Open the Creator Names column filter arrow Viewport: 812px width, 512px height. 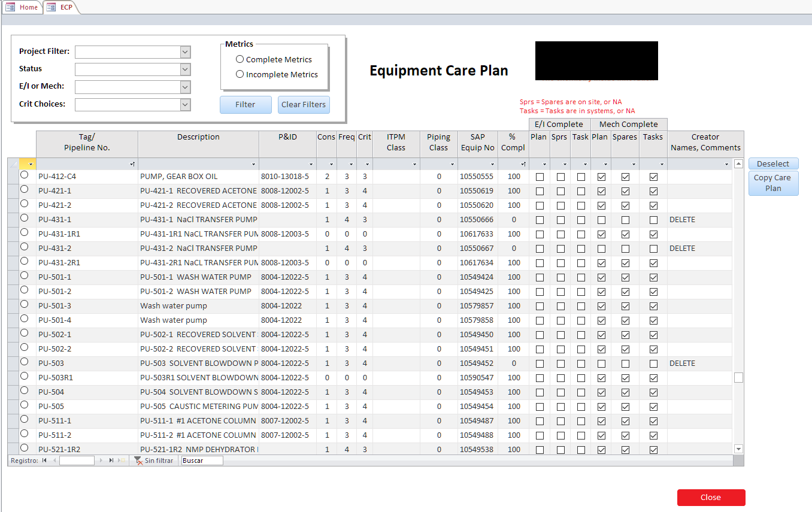pos(726,164)
